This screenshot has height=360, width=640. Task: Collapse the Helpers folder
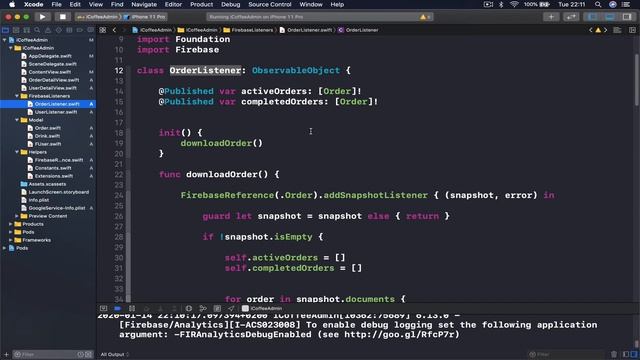[x=17, y=152]
